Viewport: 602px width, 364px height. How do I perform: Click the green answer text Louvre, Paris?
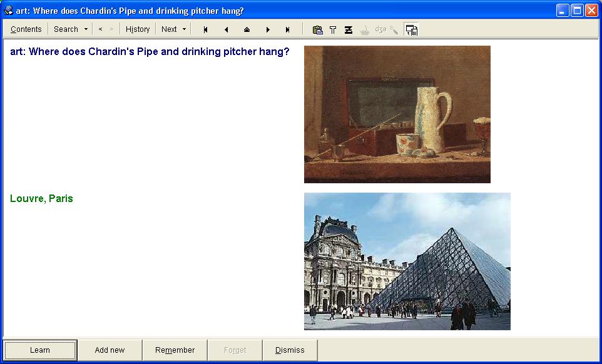coord(41,199)
